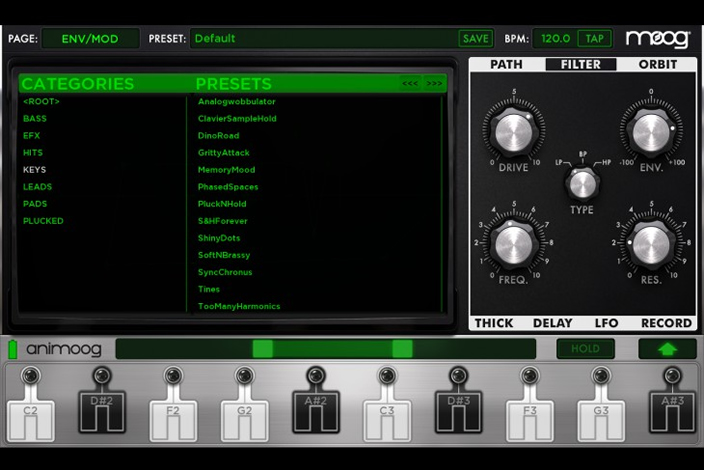704x470 pixels.
Task: Click the round knob above F2 key
Action: [x=173, y=375]
